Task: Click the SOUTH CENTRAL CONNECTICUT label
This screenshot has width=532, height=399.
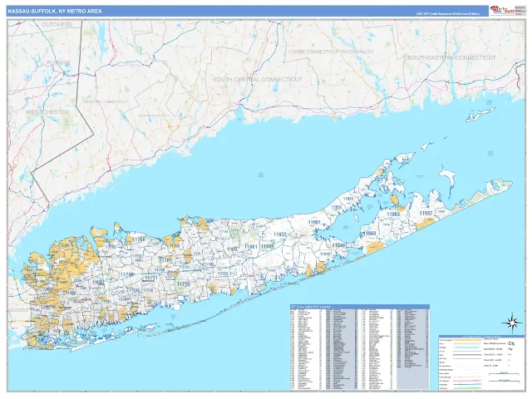Action: click(x=257, y=79)
